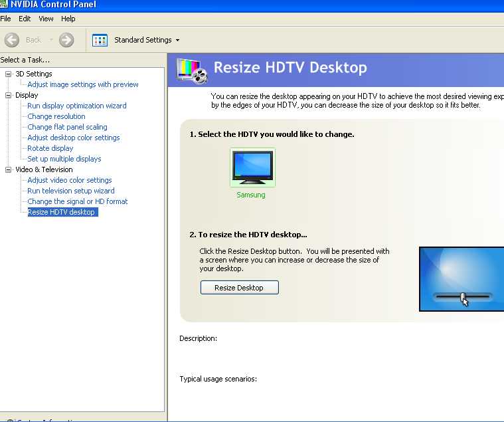504x422 pixels.
Task: Go to Rotate display
Action: (50, 148)
